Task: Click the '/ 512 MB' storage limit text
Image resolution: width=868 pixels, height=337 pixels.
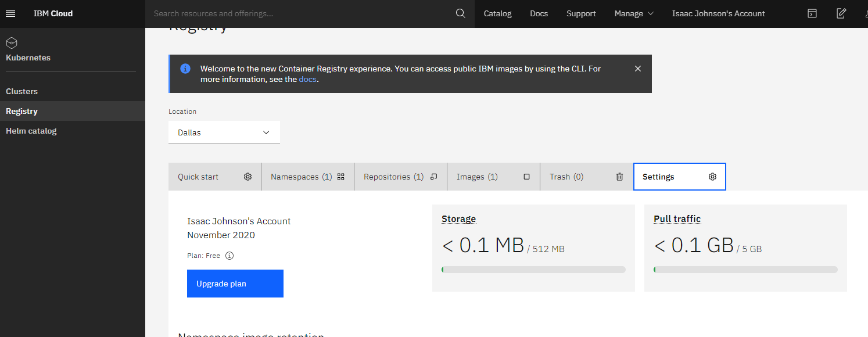Action: point(546,249)
